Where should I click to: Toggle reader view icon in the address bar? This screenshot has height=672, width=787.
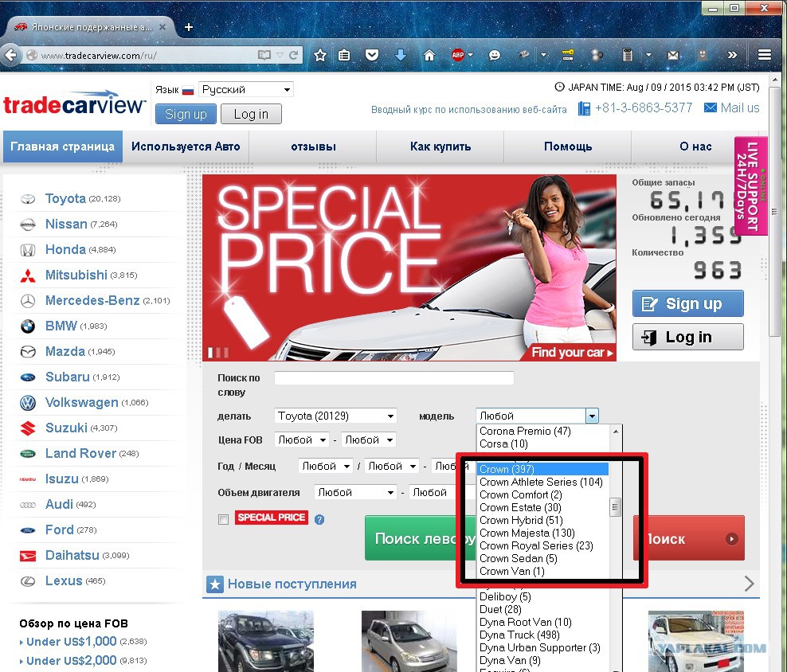264,55
